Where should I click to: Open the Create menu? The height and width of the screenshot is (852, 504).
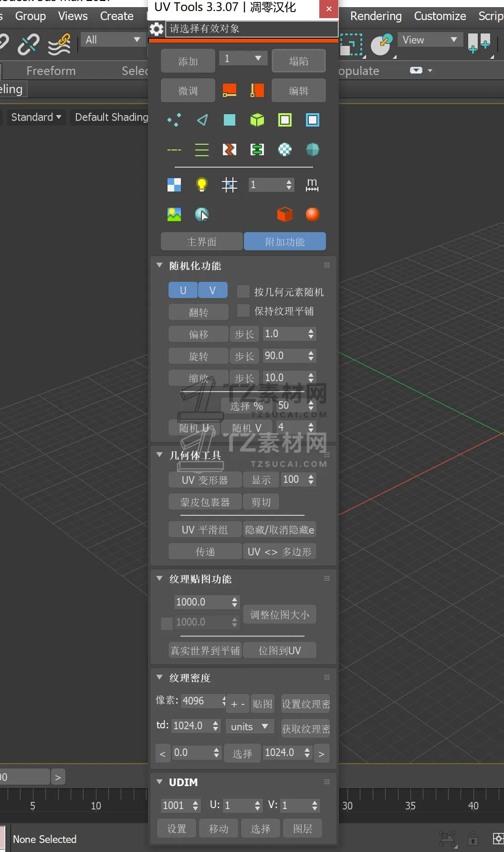pyautogui.click(x=117, y=16)
